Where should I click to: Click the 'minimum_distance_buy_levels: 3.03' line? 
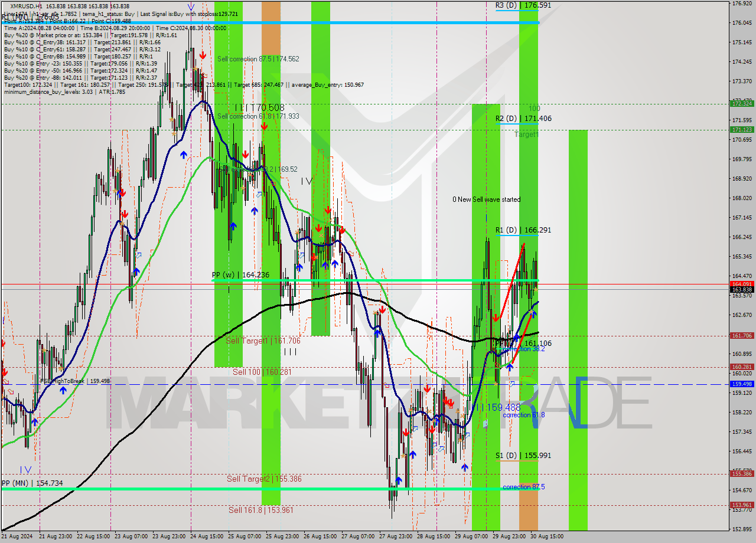click(x=64, y=91)
